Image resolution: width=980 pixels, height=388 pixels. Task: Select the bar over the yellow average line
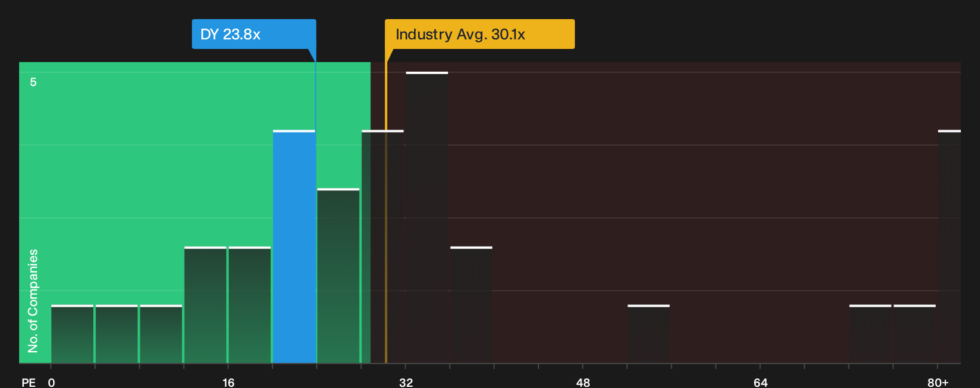tap(382, 247)
